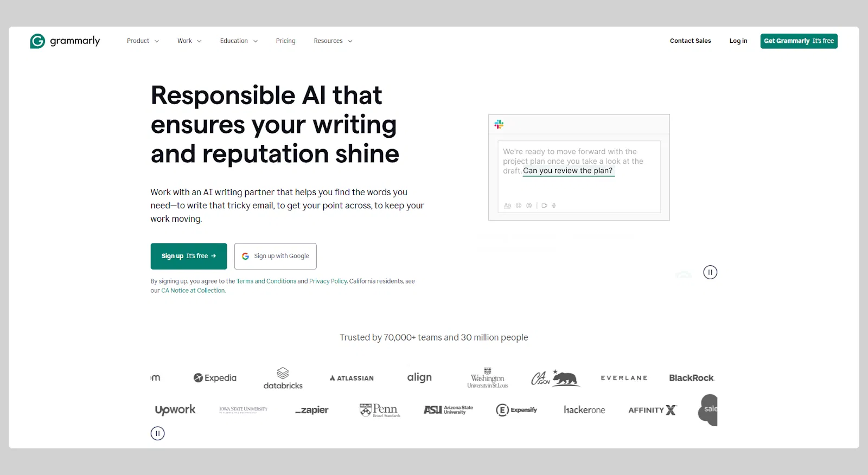Click the Upwork logo
This screenshot has height=475, width=868.
pos(175,410)
